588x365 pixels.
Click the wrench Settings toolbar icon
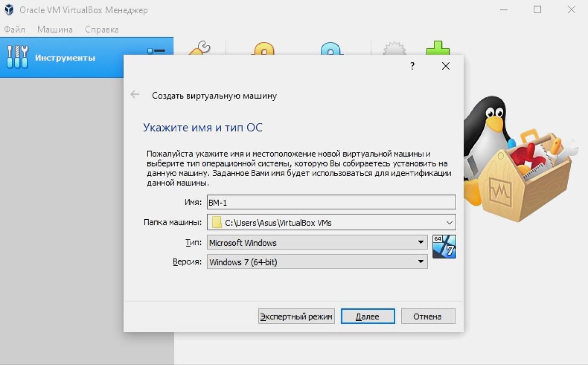tap(199, 48)
